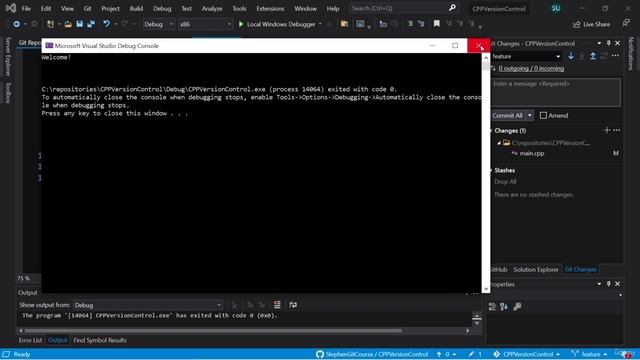Image resolution: width=640 pixels, height=360 pixels.
Task: Click unpushed commits up-arrow 0 in status bar
Action: [x=446, y=354]
